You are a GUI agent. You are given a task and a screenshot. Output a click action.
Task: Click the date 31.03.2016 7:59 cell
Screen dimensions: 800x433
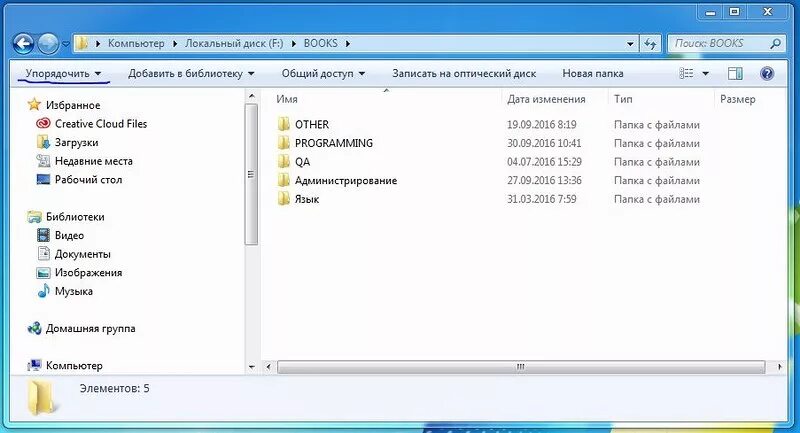pyautogui.click(x=541, y=199)
